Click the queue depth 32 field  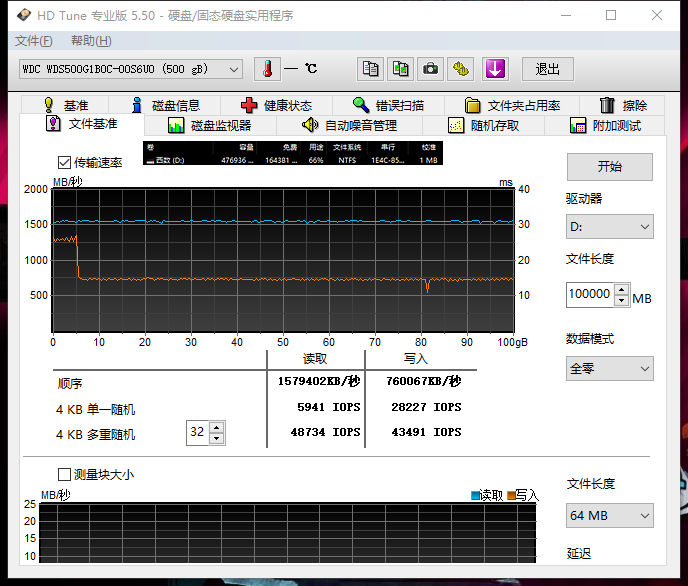[198, 432]
